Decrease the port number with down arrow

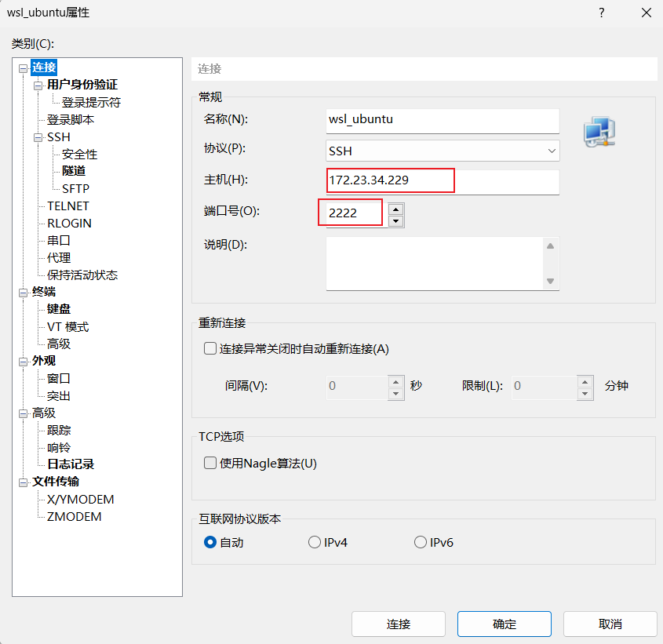[395, 221]
